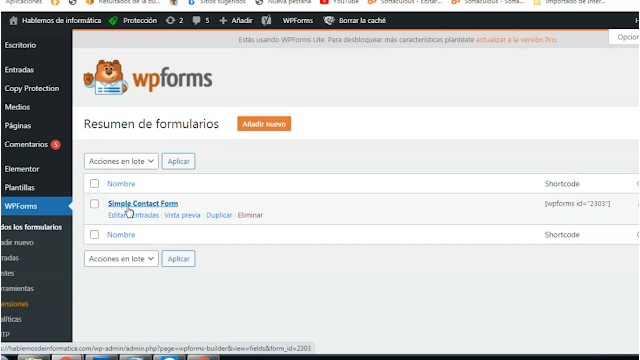This screenshot has width=640, height=360.
Task: Go to Escritorio in the sidebar
Action: pos(20,45)
